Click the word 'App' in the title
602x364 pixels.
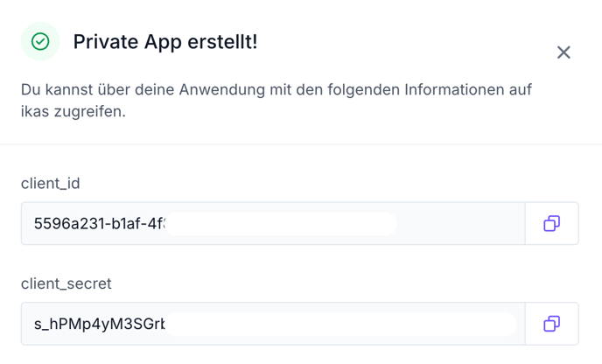pos(163,42)
